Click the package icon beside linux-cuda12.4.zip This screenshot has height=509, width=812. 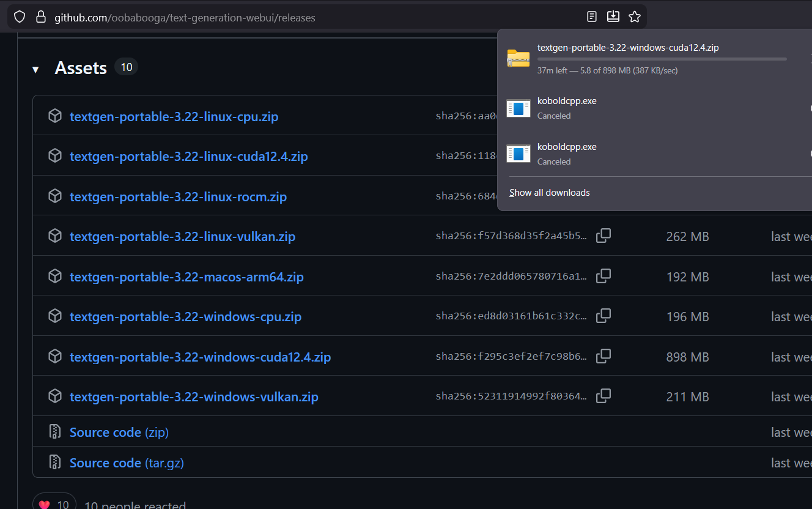pos(55,156)
